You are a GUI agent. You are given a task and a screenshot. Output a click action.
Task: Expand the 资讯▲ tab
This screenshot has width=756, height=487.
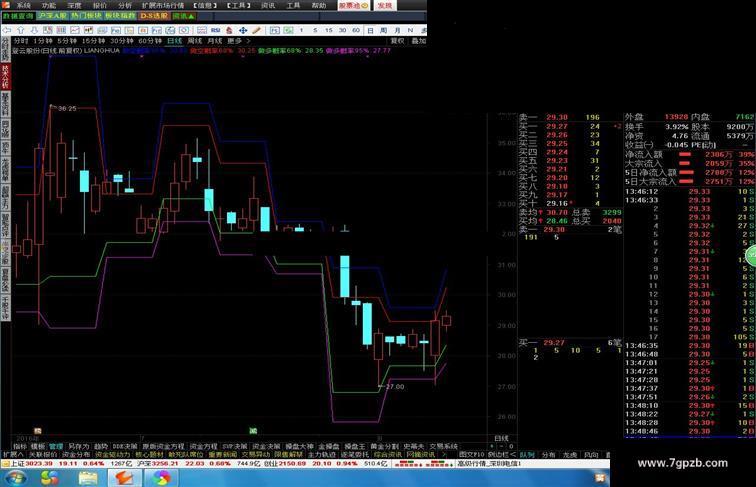(184, 16)
